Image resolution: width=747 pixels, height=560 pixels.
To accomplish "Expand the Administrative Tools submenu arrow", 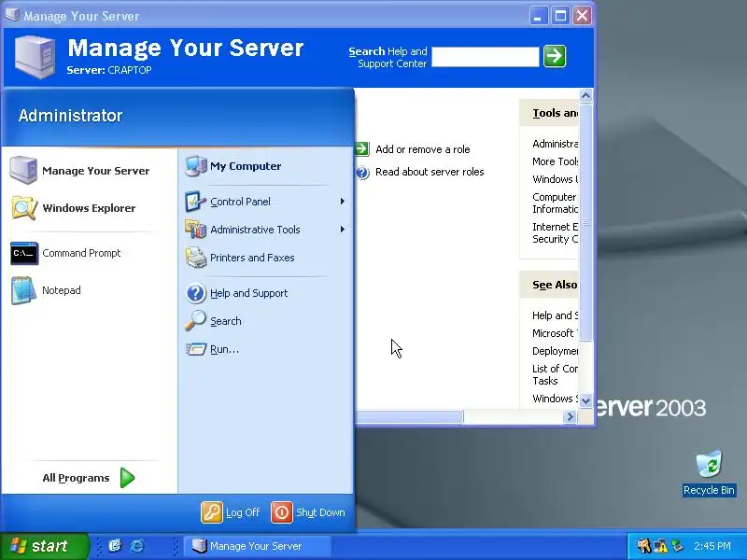I will click(x=342, y=230).
